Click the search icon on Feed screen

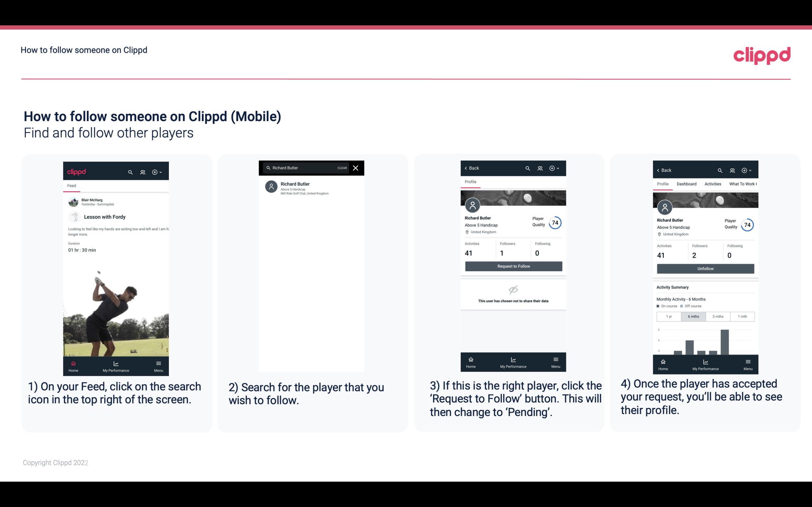pos(130,172)
